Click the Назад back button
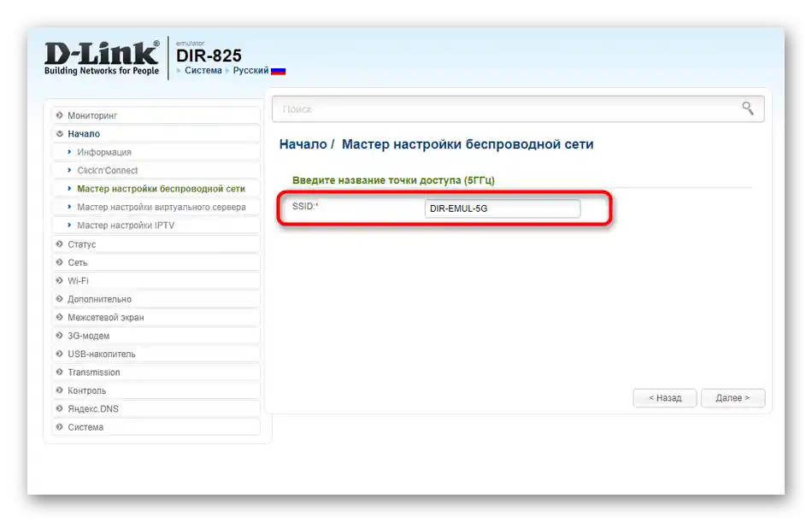The width and height of the screenshot is (812, 522). [665, 398]
